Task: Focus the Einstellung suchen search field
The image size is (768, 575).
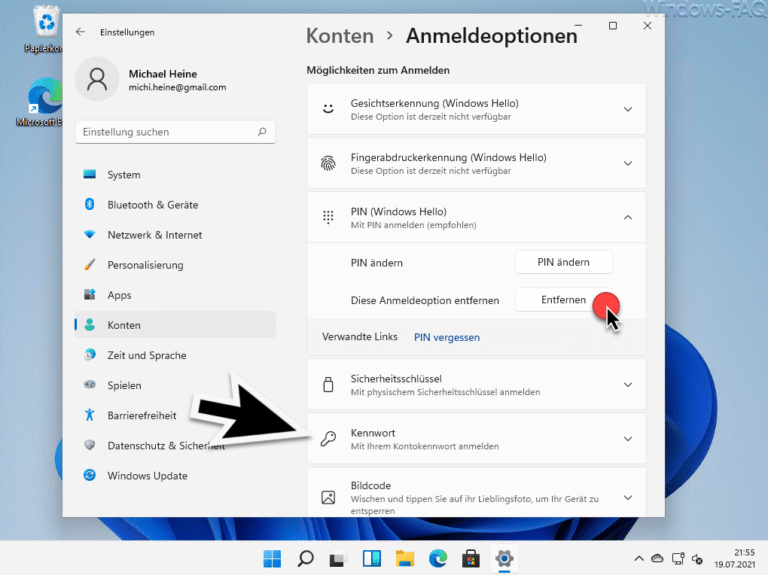Action: tap(175, 132)
